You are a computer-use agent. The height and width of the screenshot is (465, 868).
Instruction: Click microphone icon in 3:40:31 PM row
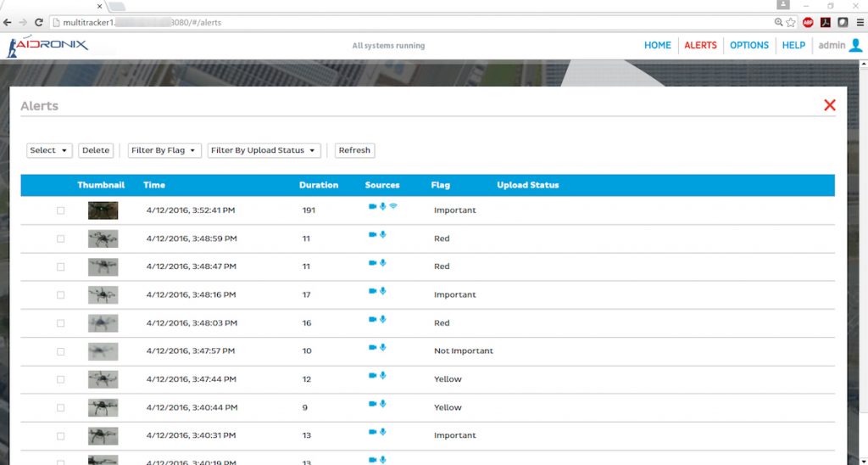pyautogui.click(x=382, y=432)
